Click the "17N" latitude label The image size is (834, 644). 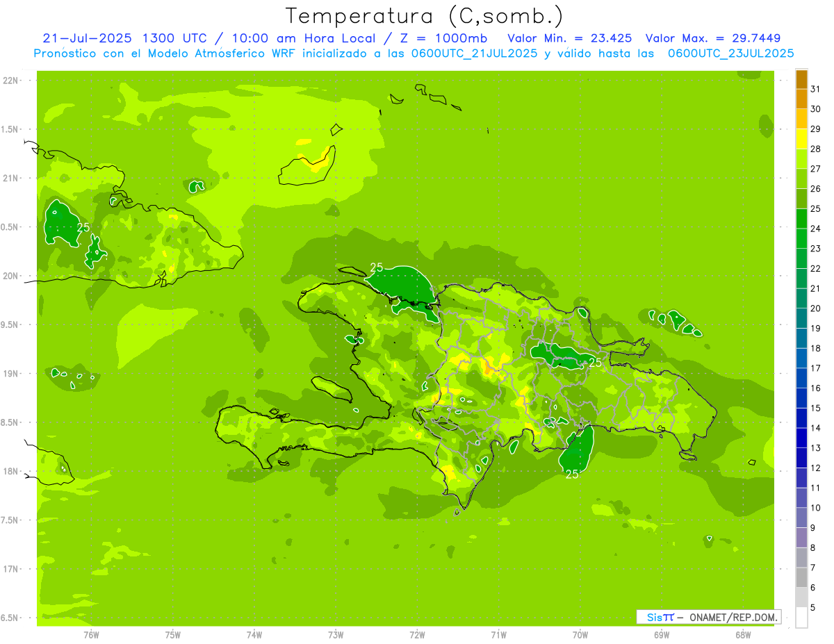click(x=10, y=569)
